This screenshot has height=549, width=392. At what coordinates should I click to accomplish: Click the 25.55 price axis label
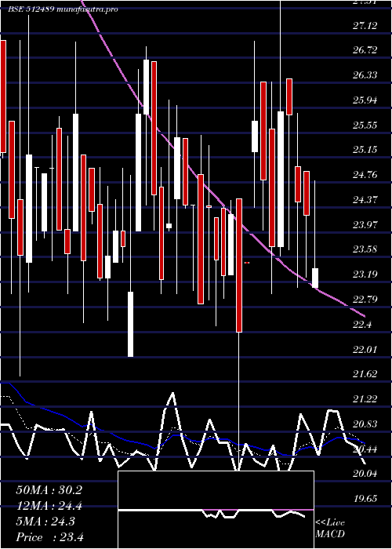click(365, 125)
